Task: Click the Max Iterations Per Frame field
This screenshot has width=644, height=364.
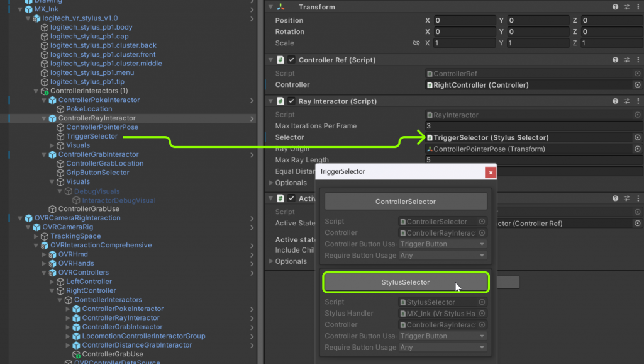Action: [533, 126]
